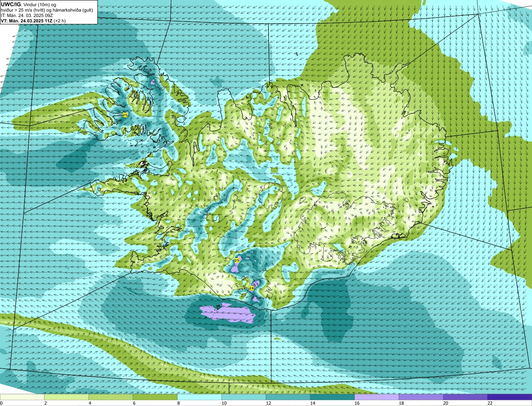Click the yellow 25 gust marker in the Westfjords
Screen dimensions: 532x406
click(x=125, y=115)
